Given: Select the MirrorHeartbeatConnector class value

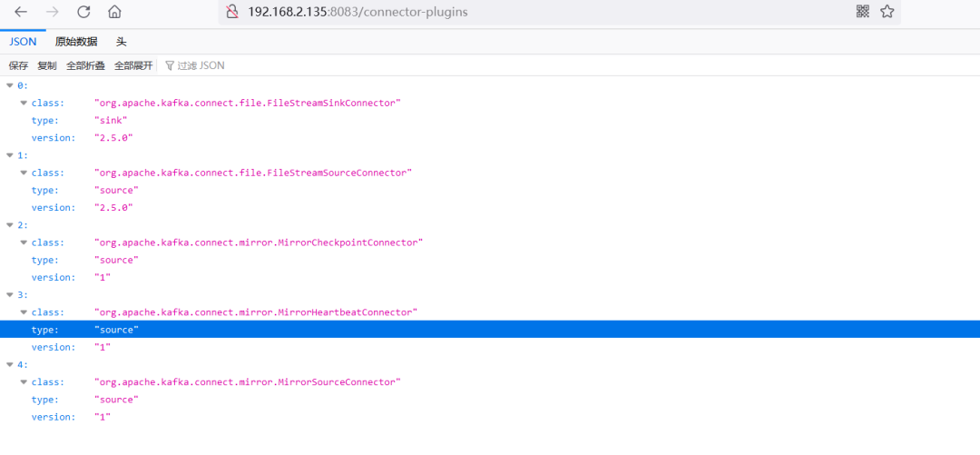Looking at the screenshot, I should (x=256, y=312).
